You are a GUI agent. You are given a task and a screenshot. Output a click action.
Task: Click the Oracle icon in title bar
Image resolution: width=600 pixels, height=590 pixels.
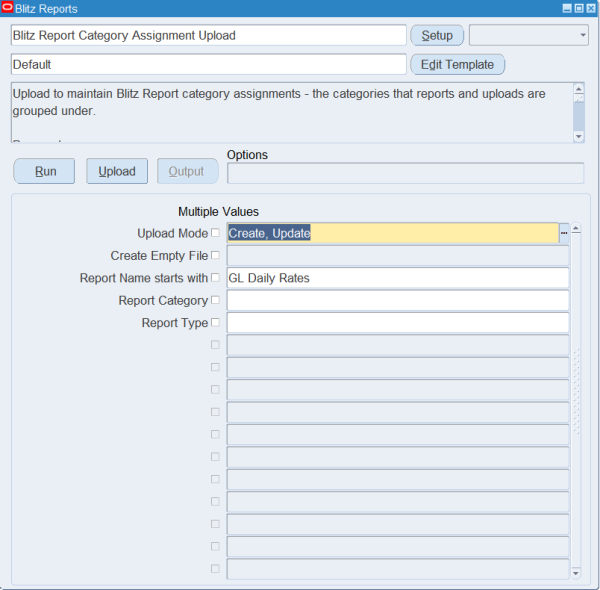[7, 8]
